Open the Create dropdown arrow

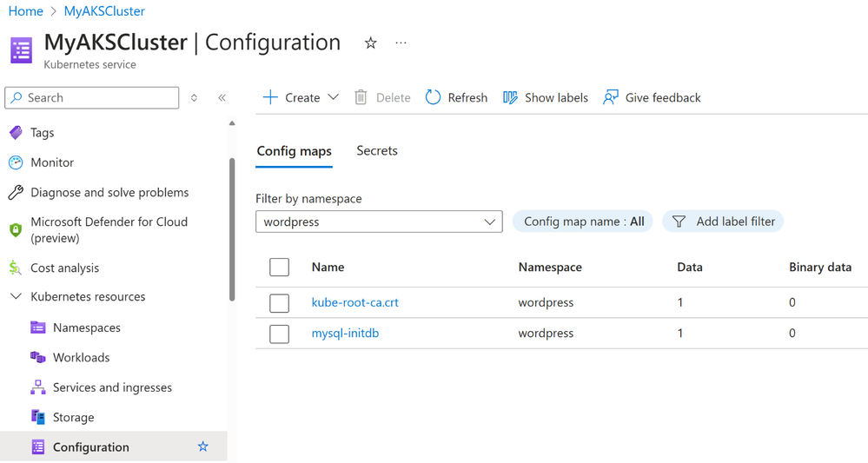tap(333, 97)
